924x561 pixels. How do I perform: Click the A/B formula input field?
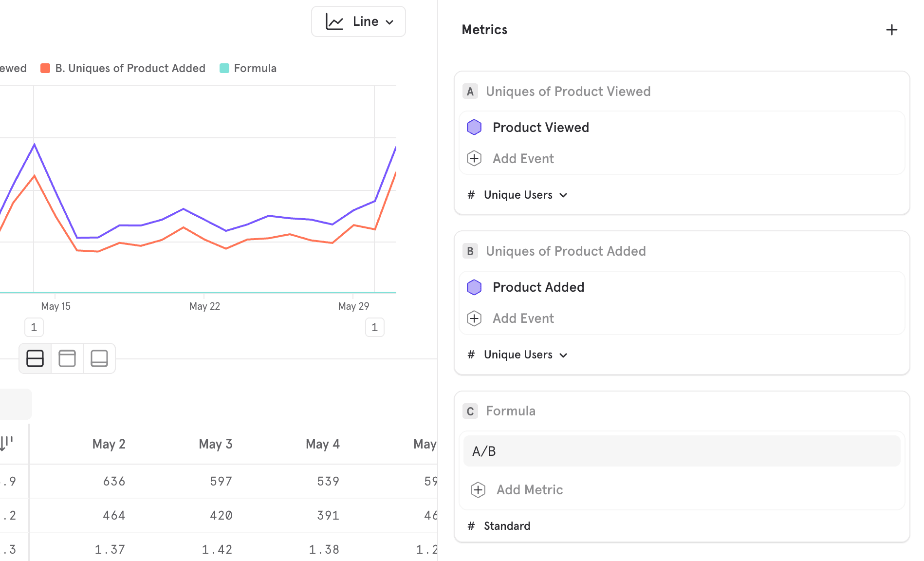pos(682,451)
